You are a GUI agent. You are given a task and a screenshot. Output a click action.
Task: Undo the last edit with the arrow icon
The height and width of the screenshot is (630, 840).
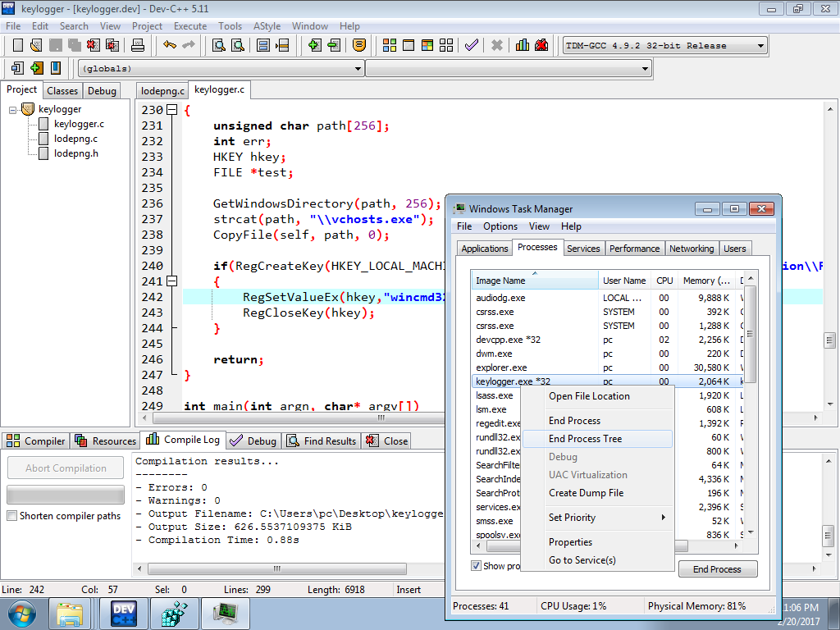point(169,45)
